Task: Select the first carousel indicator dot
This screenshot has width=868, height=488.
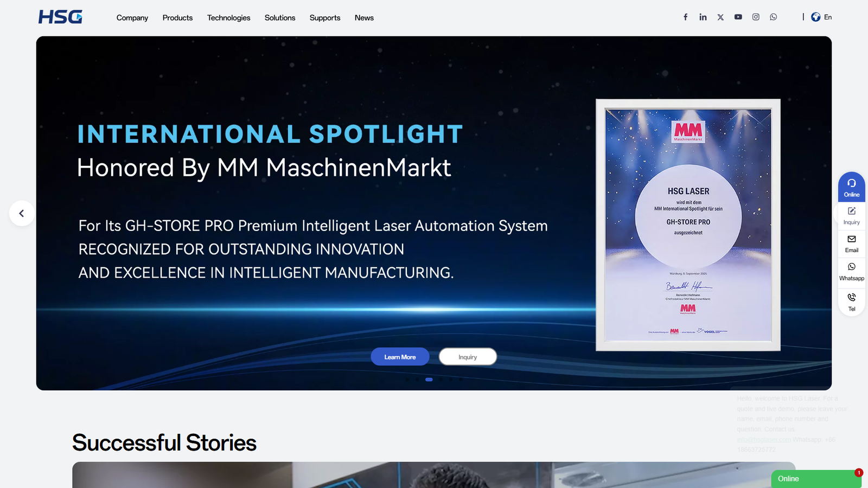Action: 407,380
